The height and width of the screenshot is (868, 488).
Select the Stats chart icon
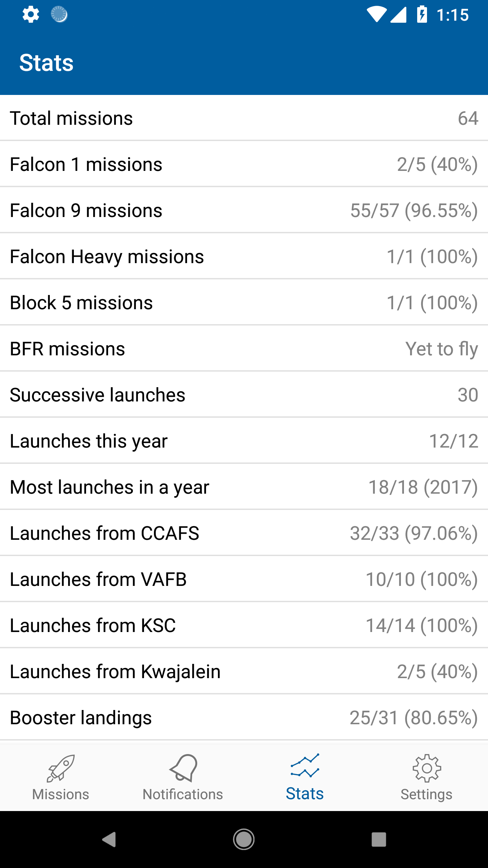point(305,766)
